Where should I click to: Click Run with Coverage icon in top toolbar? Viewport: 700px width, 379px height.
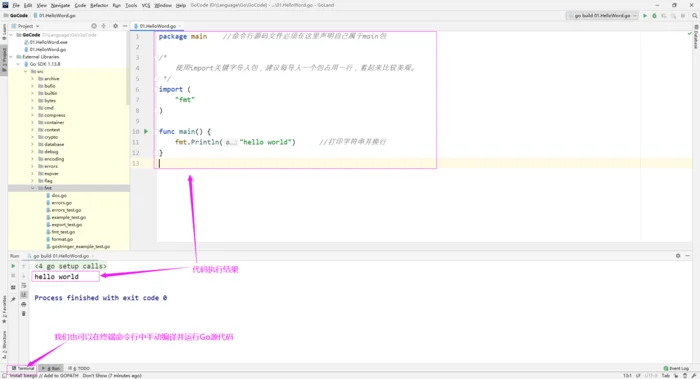click(664, 16)
